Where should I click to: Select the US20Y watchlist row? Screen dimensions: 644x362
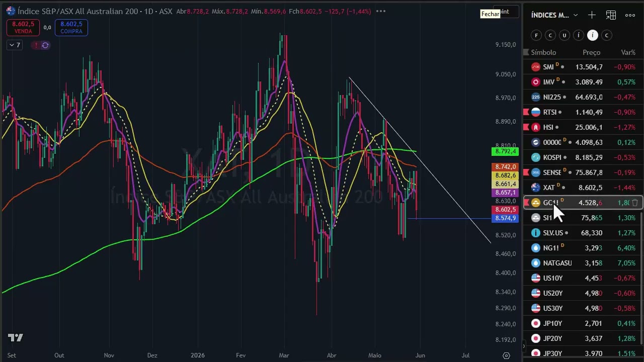583,293
